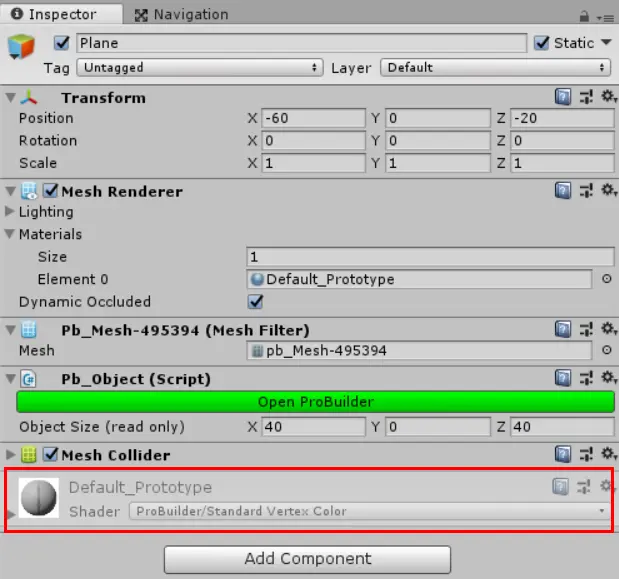This screenshot has height=579, width=619.
Task: Click the Position Z field
Action: pyautogui.click(x=562, y=118)
